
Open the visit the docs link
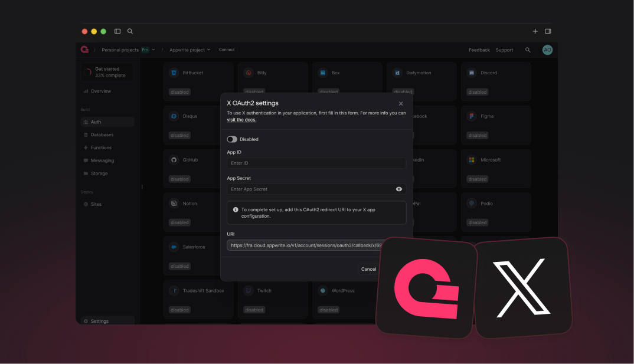click(241, 119)
